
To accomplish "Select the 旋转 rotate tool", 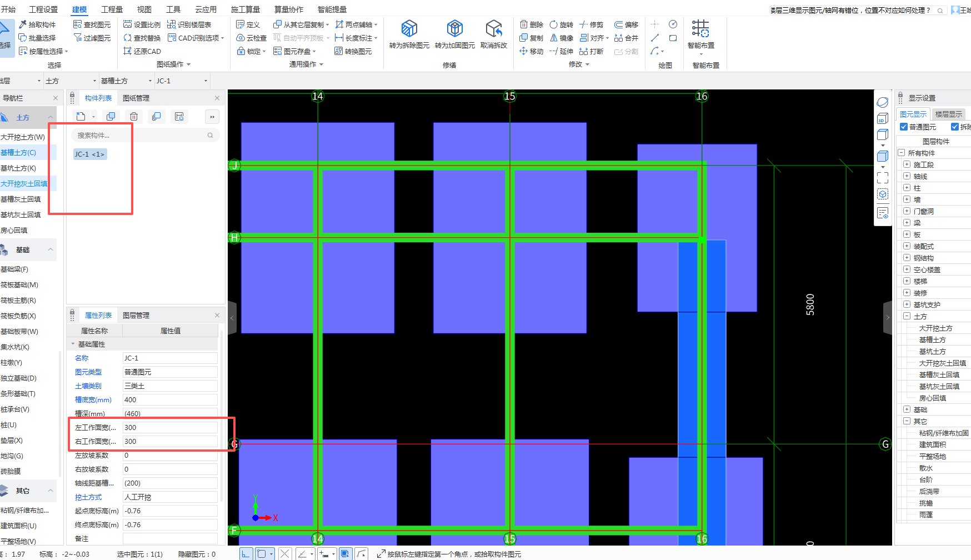I will tap(561, 24).
